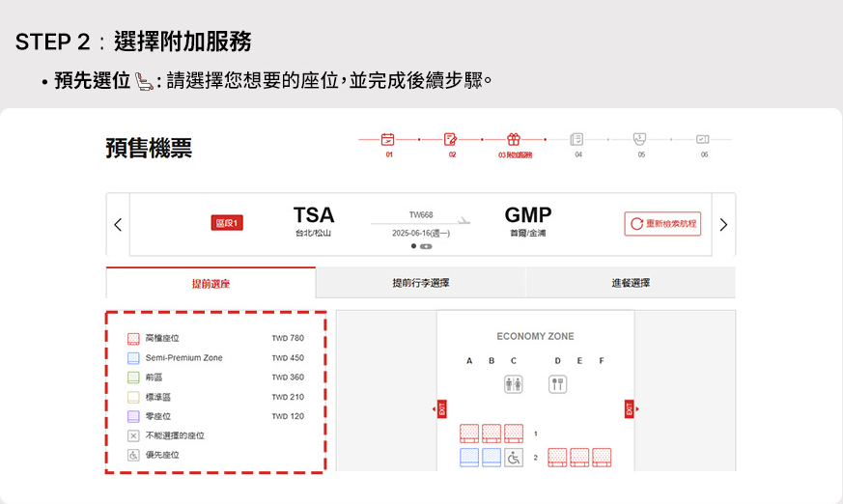843x504 pixels.
Task: Click the restroom icon in seat map
Action: point(514,384)
